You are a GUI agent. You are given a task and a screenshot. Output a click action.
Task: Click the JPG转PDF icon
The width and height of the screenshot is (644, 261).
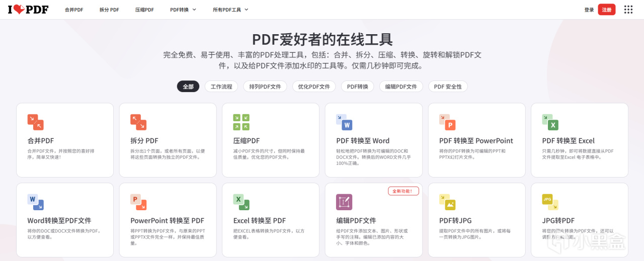(550, 202)
